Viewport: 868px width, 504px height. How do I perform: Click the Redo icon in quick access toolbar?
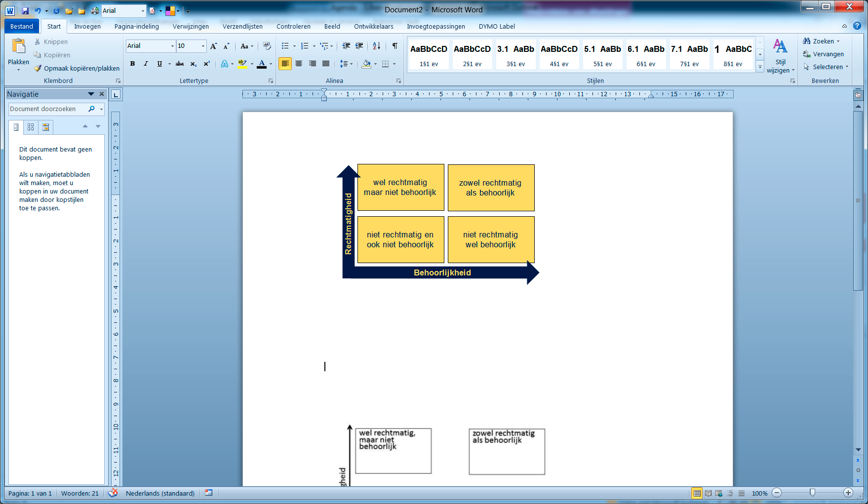(x=56, y=10)
